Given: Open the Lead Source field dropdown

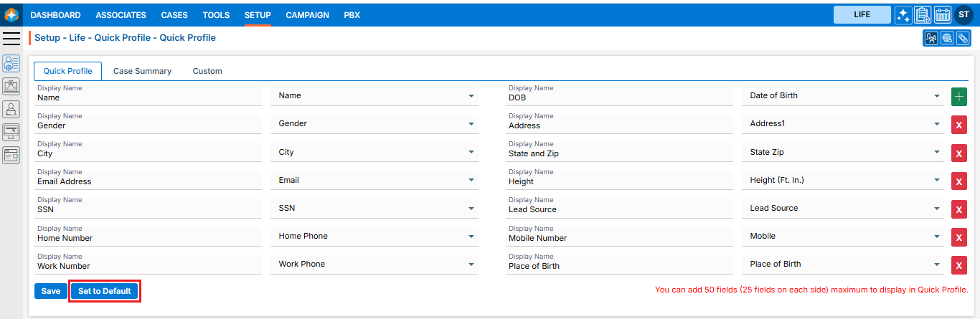Looking at the screenshot, I should tap(937, 209).
